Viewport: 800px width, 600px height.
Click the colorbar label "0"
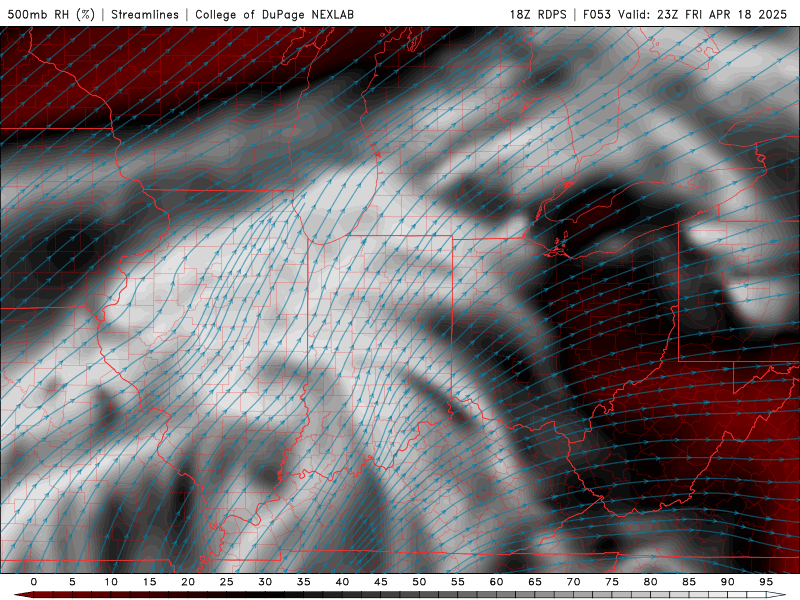click(x=34, y=582)
